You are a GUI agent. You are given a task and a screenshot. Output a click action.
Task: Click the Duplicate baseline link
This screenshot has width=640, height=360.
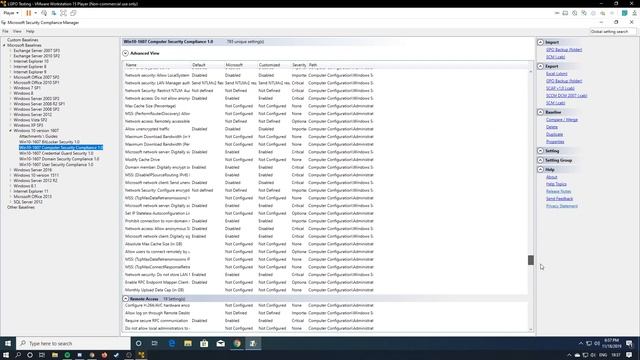554,134
